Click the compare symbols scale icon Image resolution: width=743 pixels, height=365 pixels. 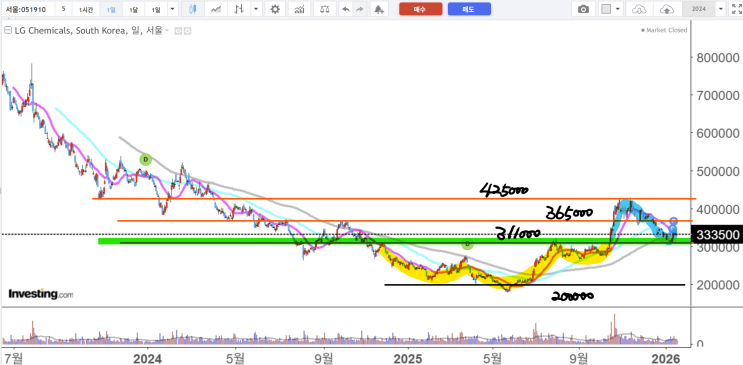pyautogui.click(x=325, y=9)
